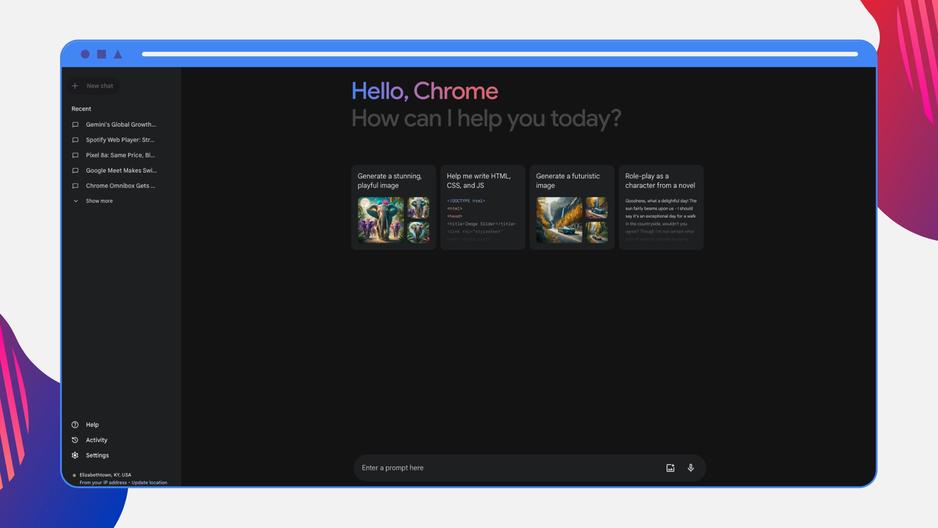
Task: Expand Show more recent chats
Action: [93, 201]
